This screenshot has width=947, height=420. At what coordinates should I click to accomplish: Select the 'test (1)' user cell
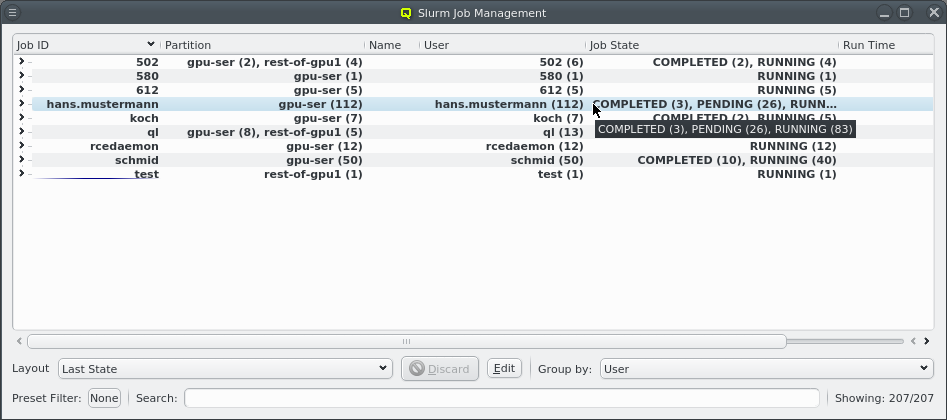click(560, 174)
